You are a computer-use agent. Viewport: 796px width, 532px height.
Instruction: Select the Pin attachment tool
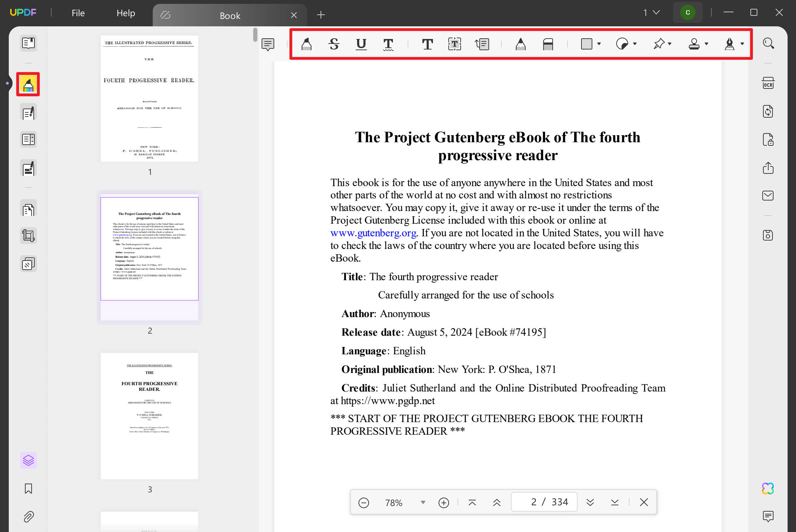pos(659,44)
